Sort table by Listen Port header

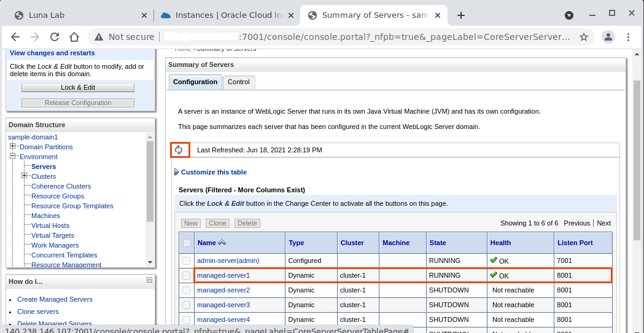pos(575,243)
